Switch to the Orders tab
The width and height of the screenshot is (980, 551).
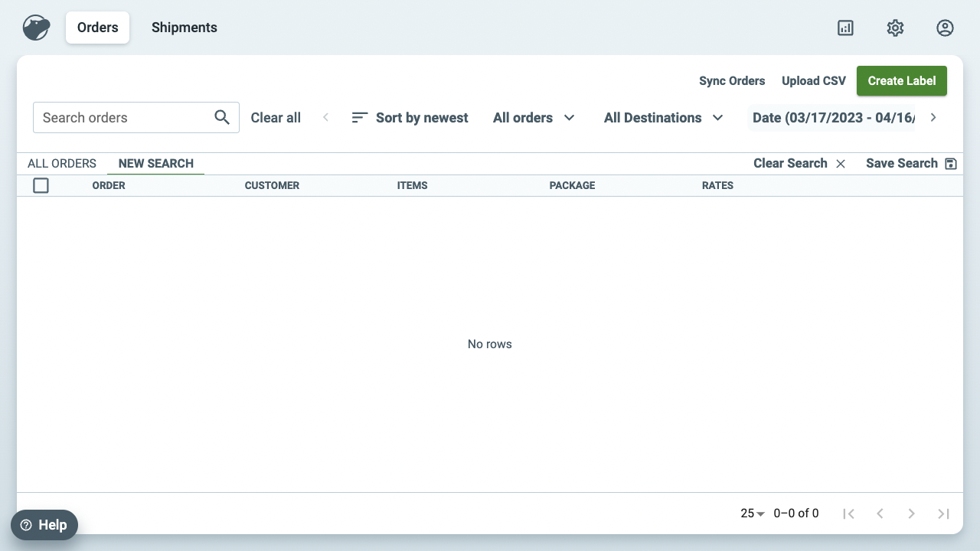[97, 28]
